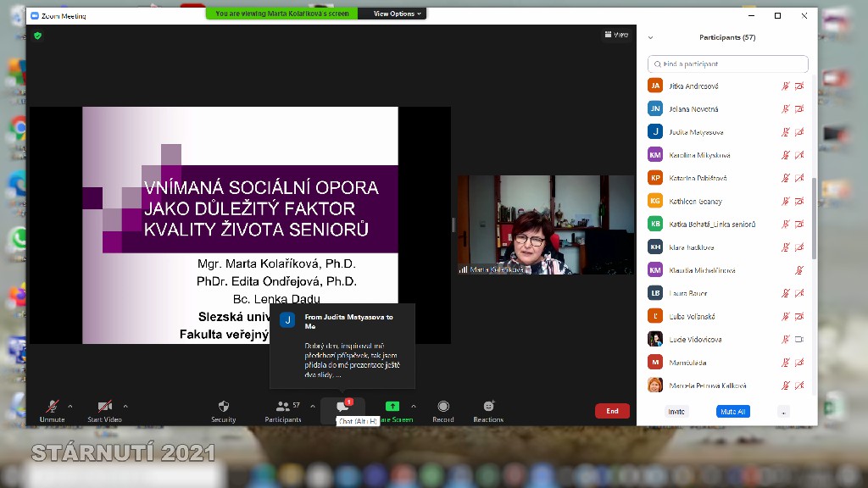Click the Invite button
Image resolution: width=868 pixels, height=488 pixels.
(x=676, y=412)
